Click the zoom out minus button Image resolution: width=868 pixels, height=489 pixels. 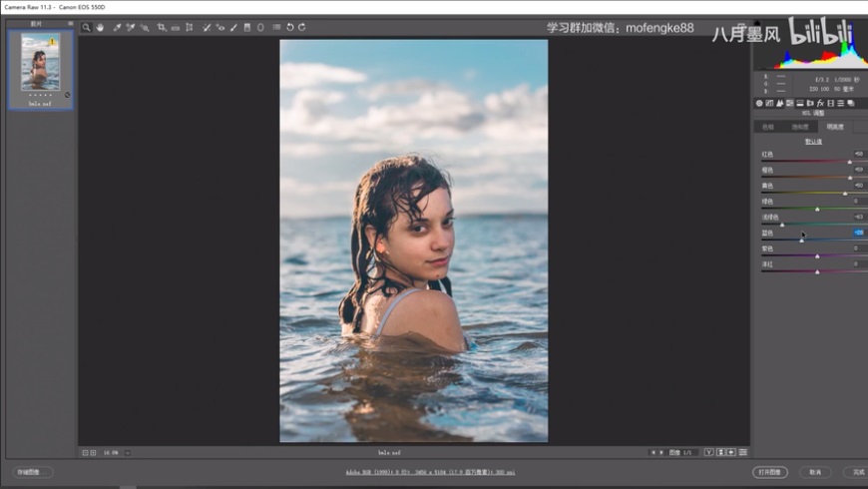85,453
